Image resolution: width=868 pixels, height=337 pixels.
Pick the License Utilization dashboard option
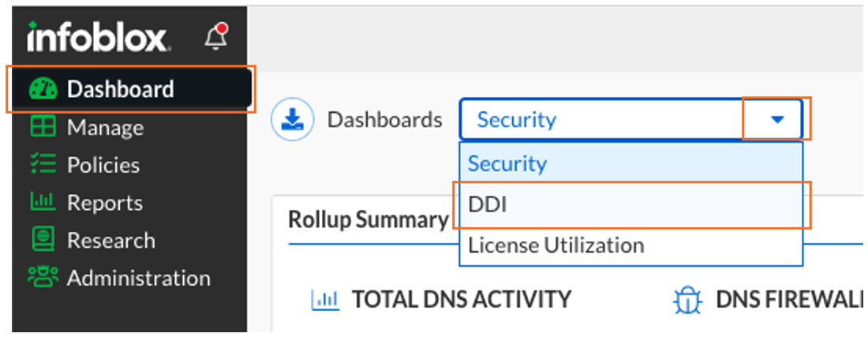(x=556, y=245)
